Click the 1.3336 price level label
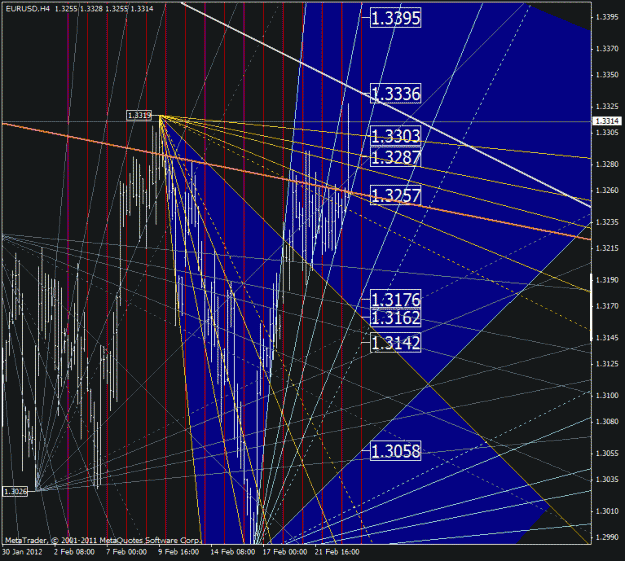This screenshot has height=561, width=625. tap(395, 94)
